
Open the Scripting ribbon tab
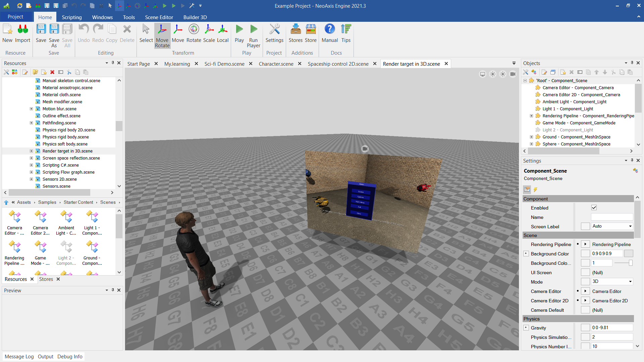click(x=71, y=17)
